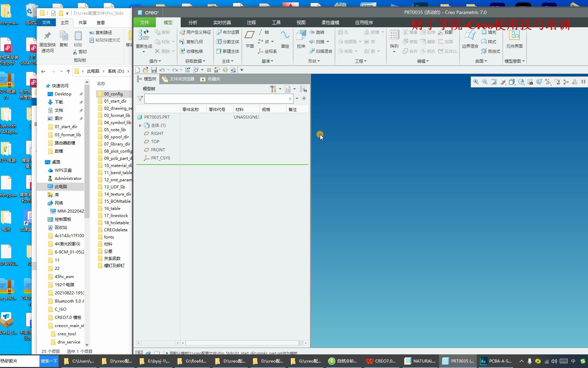Open the 编辑 group dropdown
Image resolution: width=588 pixels, height=368 pixels.
coord(423,61)
